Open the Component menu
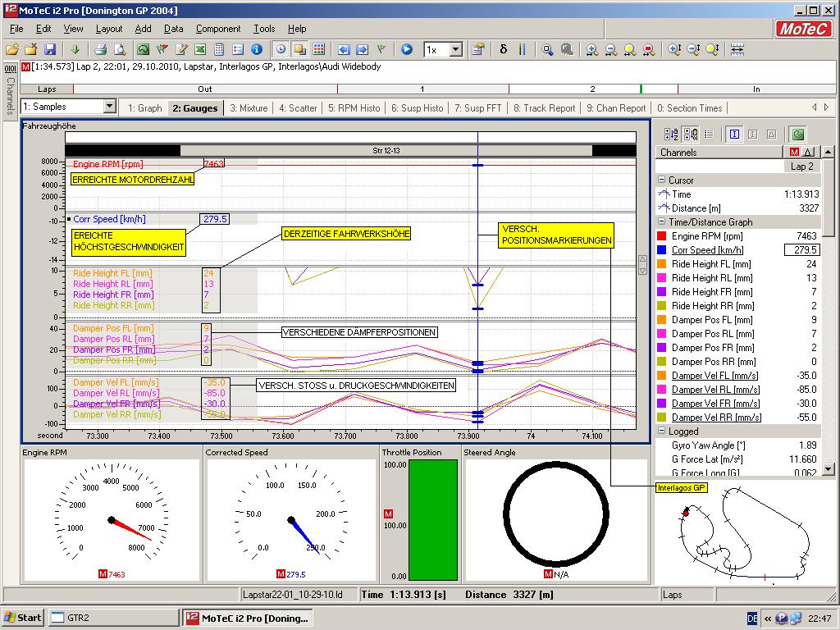 tap(217, 29)
